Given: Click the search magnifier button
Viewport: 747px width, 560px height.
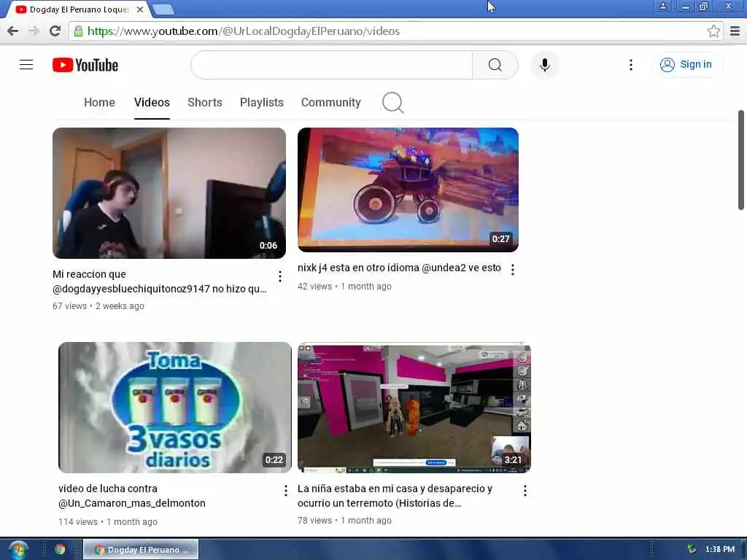Looking at the screenshot, I should pyautogui.click(x=495, y=65).
